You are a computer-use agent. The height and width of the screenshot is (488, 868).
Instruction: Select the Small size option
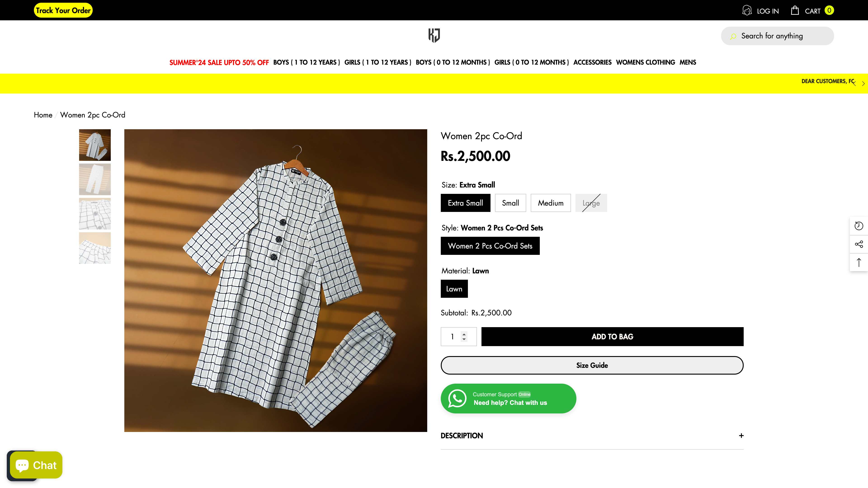510,203
